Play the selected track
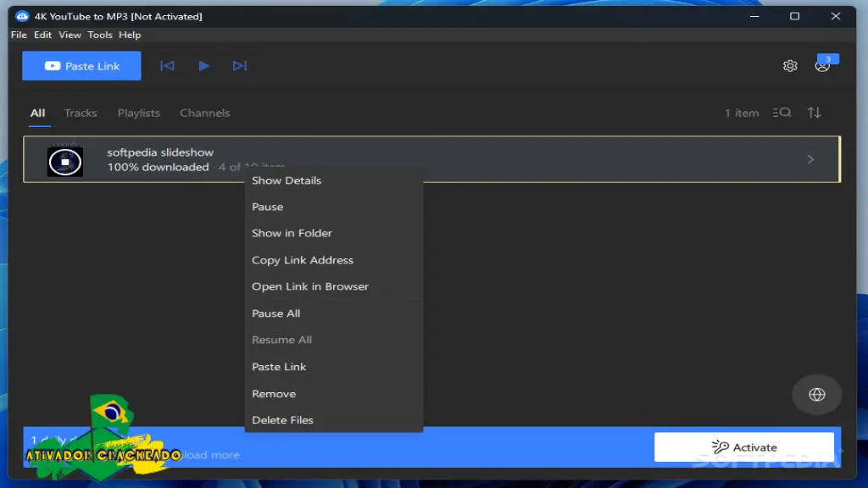Viewport: 868px width, 488px height. 203,66
